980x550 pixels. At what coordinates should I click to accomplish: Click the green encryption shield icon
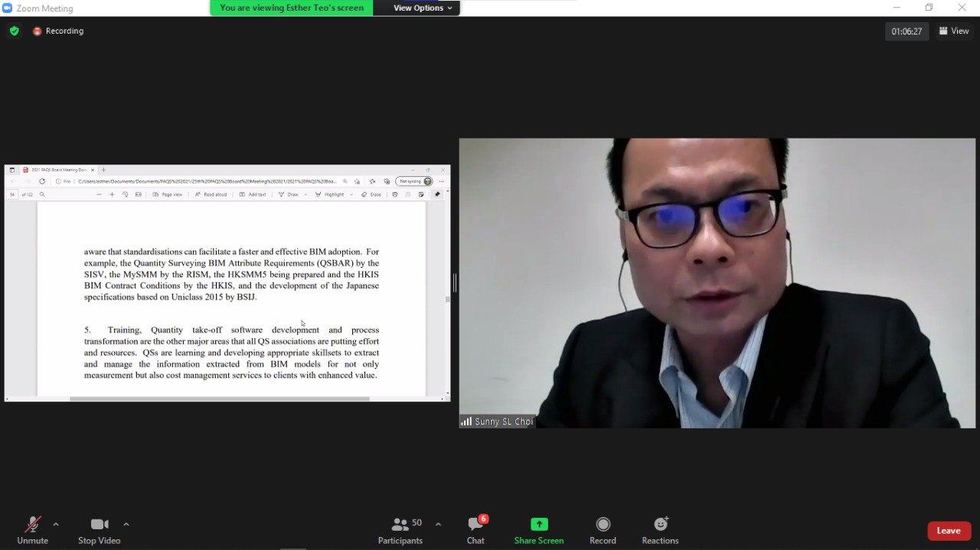click(x=14, y=31)
